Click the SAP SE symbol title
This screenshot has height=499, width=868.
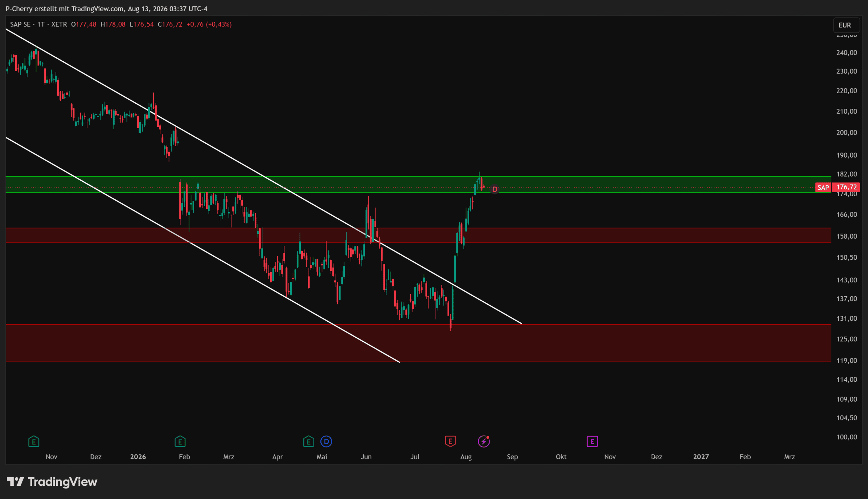point(20,24)
